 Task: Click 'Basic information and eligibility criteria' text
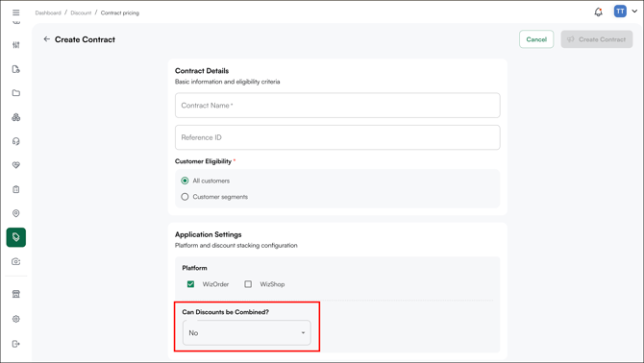pyautogui.click(x=228, y=82)
